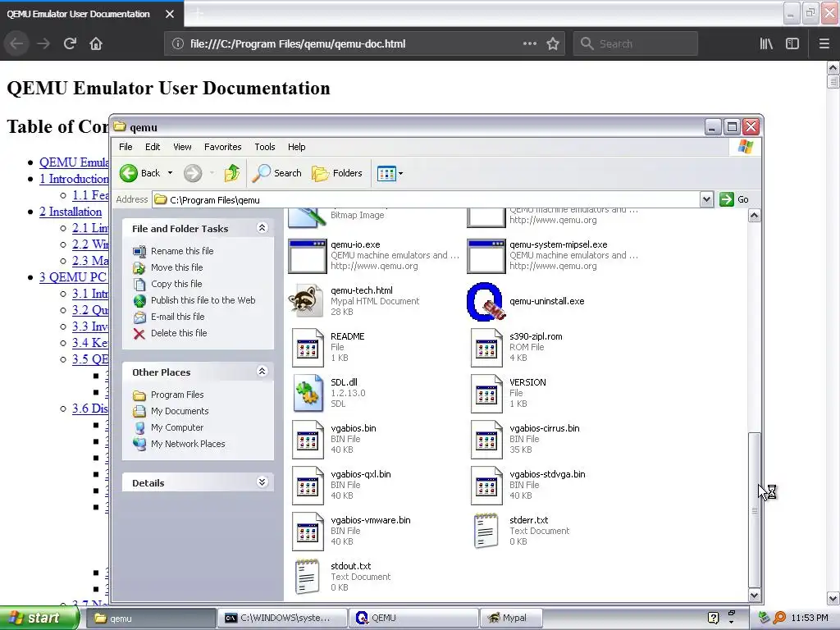Click Move this file task
The width and height of the screenshot is (840, 630).
coord(176,267)
